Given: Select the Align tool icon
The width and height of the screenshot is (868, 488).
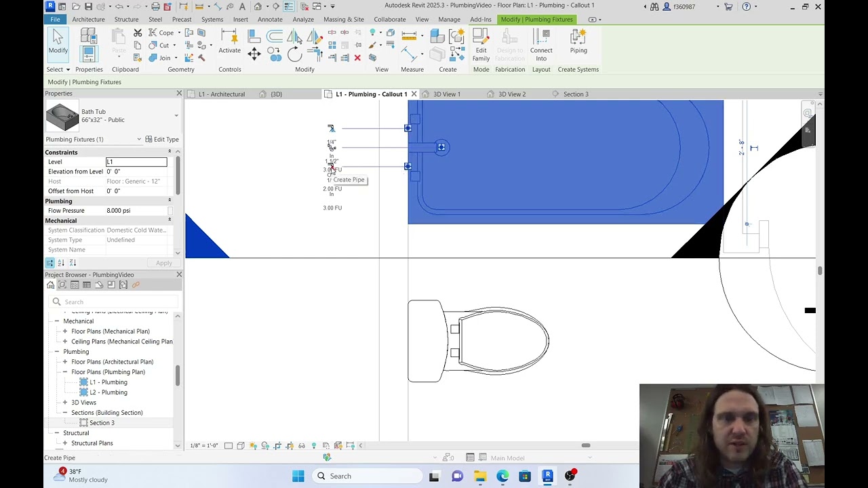Looking at the screenshot, I should click(254, 35).
